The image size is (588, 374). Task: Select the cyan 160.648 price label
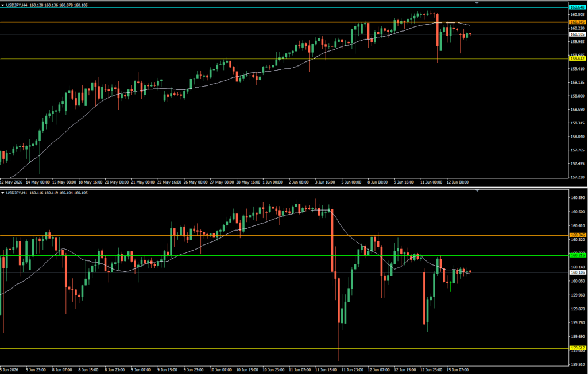pyautogui.click(x=578, y=7)
